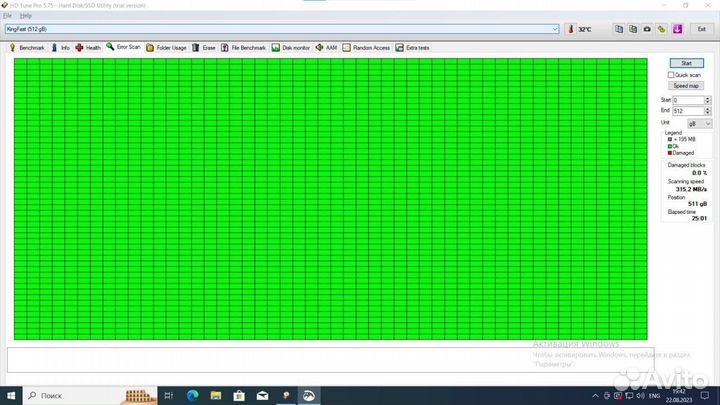Click the grey 195 MB legend swatch
This screenshot has width=720, height=405.
tap(669, 139)
